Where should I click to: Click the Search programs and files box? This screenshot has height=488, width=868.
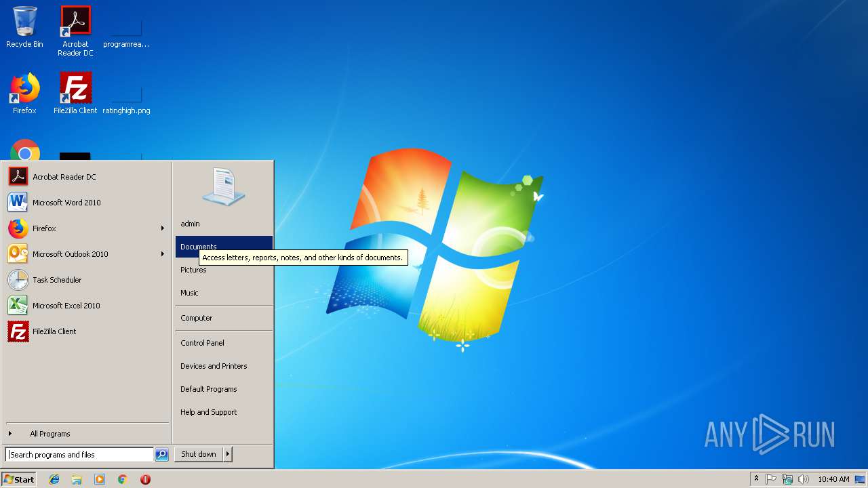click(79, 455)
